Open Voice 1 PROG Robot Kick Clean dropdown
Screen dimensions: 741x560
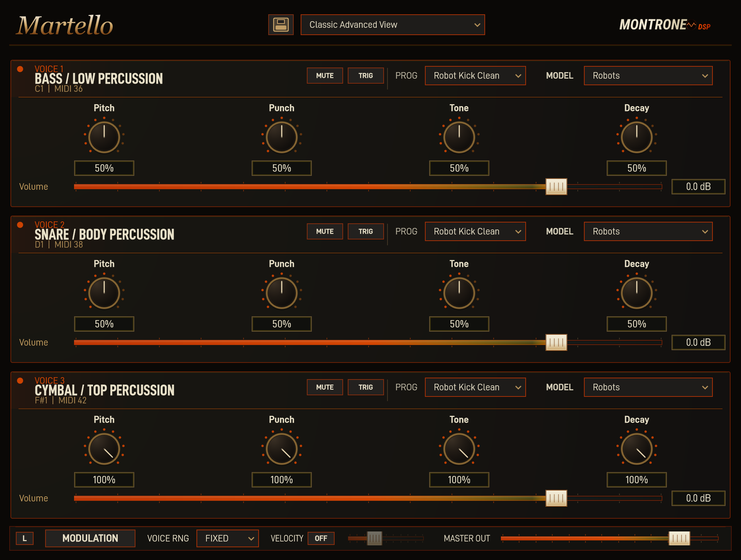tap(475, 76)
